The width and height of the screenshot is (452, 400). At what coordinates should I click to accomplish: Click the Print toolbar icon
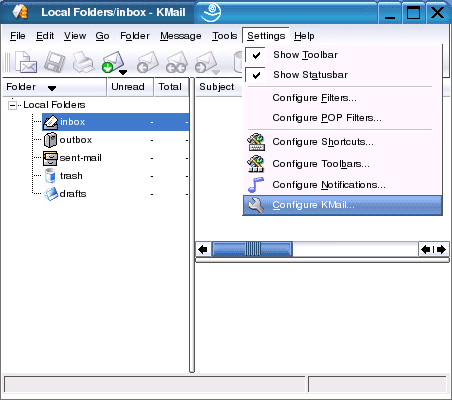(83, 62)
